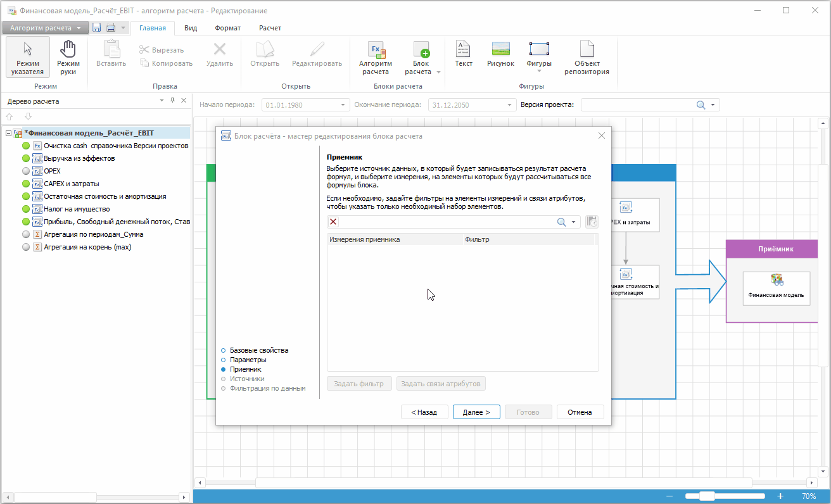Click the print icon in quick toolbar
Image resolution: width=831 pixels, height=504 pixels.
[111, 28]
